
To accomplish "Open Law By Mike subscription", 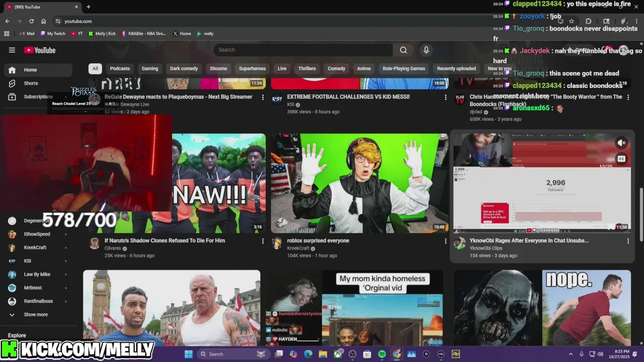I will [x=38, y=274].
